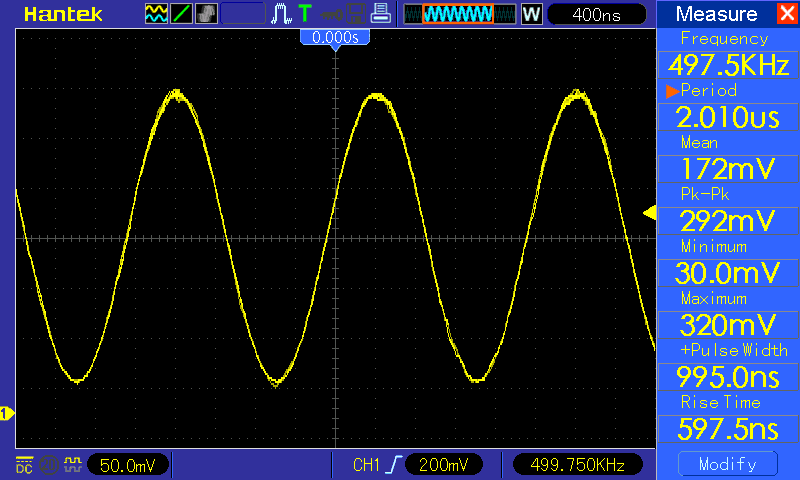Close the Measure panel with the X
Image resolution: width=800 pixels, height=480 pixels.
coord(788,13)
